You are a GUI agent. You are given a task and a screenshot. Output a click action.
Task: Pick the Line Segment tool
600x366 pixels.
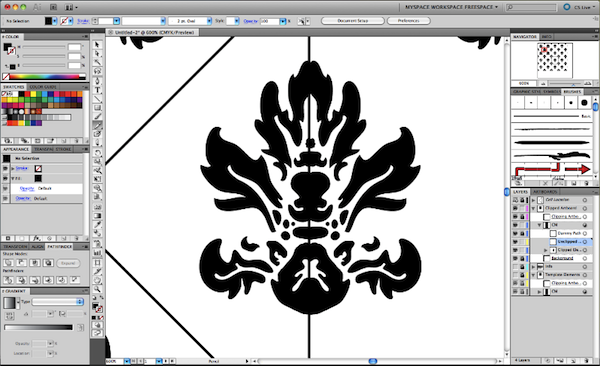pyautogui.click(x=97, y=99)
